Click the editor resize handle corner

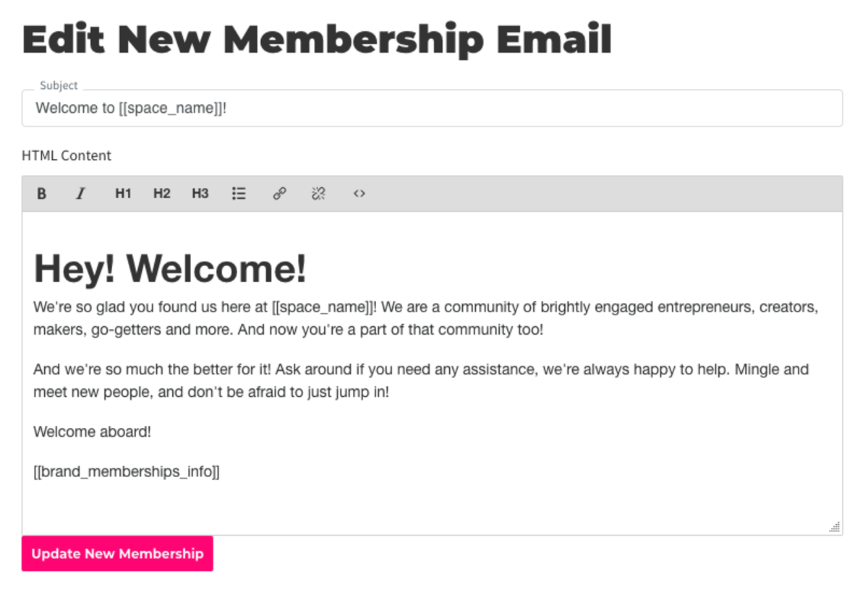(x=834, y=527)
